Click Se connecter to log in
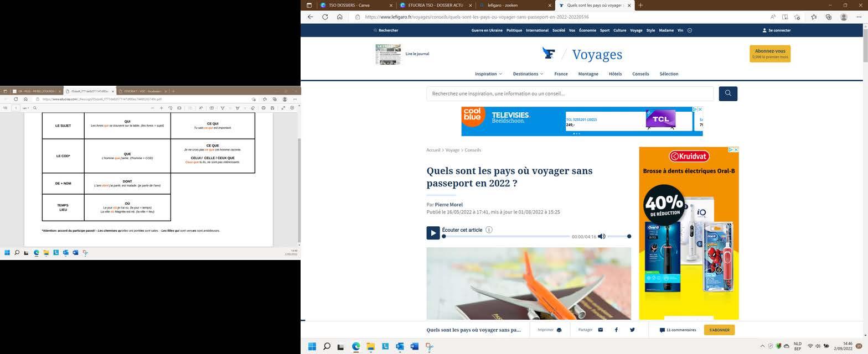Image resolution: width=868 pixels, height=354 pixels. click(777, 30)
